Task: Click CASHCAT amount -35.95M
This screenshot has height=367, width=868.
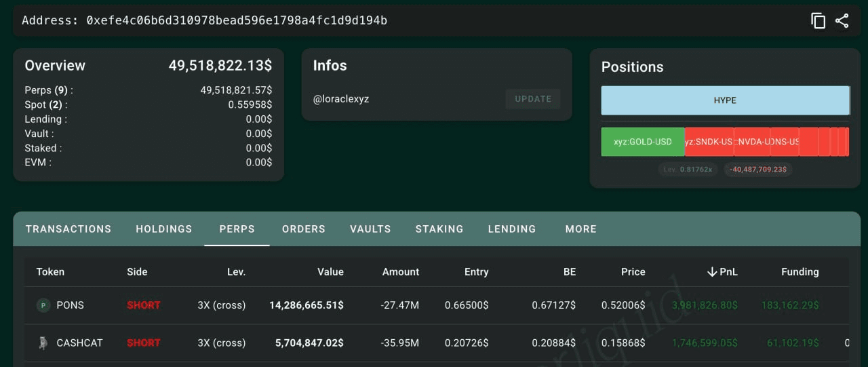Action: (x=400, y=343)
